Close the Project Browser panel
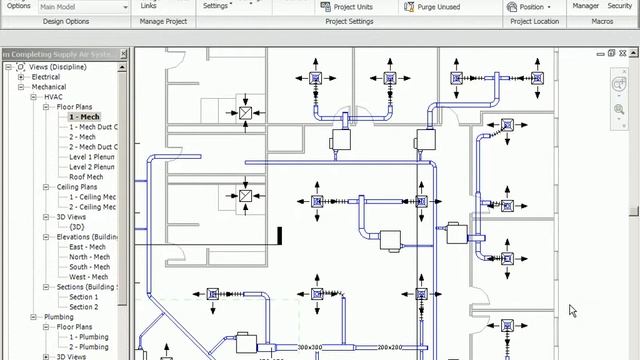The height and width of the screenshot is (360, 640). coord(123,54)
